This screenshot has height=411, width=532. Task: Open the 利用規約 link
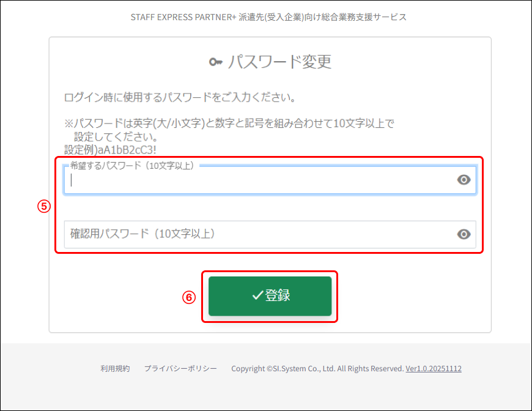pos(115,369)
